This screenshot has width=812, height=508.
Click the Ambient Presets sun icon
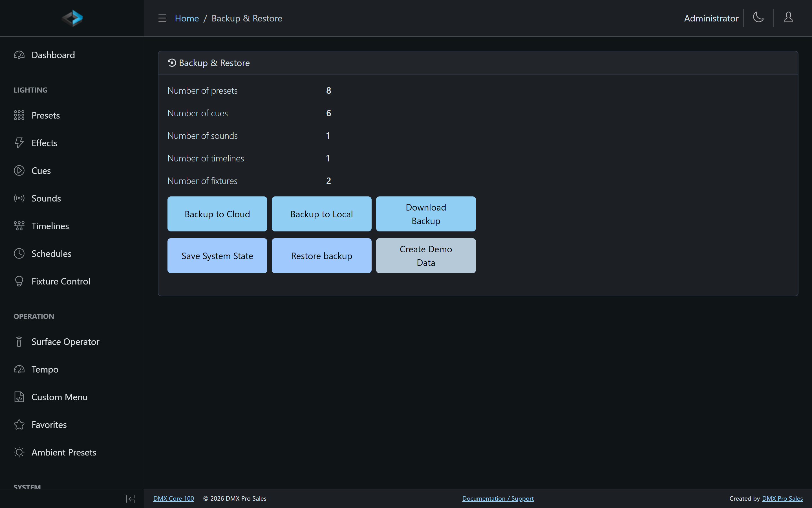click(x=19, y=452)
